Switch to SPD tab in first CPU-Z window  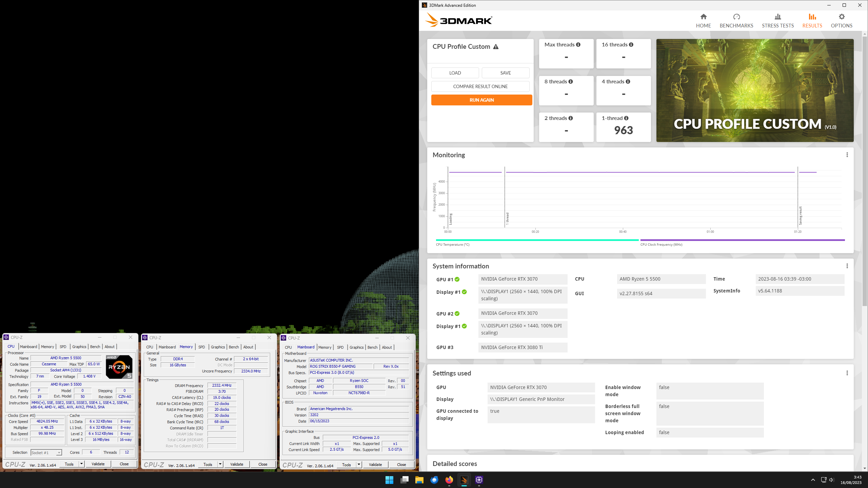[63, 347]
